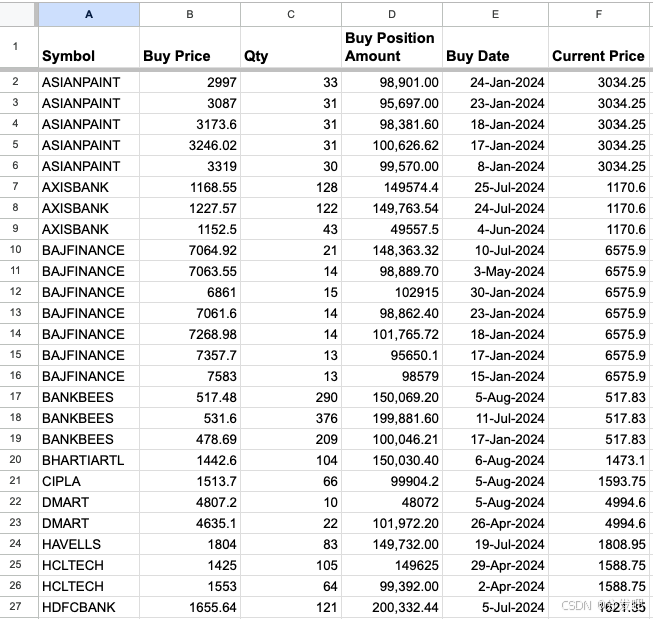The image size is (653, 619).
Task: Click buy date 3-May-2024 cell
Action: coord(495,271)
